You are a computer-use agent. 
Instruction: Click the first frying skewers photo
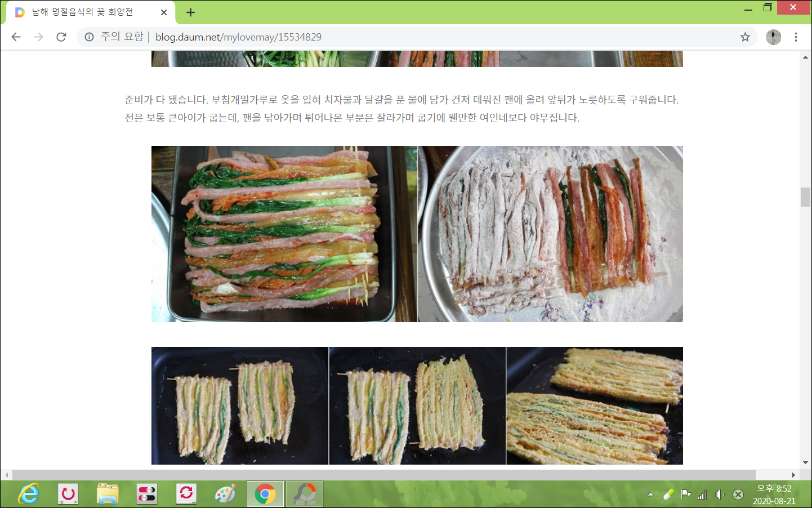coord(240,405)
